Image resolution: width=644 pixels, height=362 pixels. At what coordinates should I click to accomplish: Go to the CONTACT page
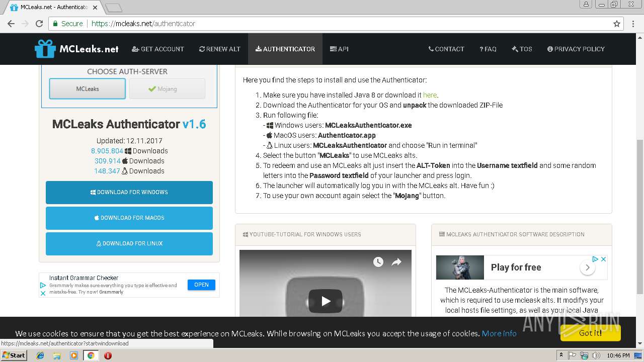point(446,49)
